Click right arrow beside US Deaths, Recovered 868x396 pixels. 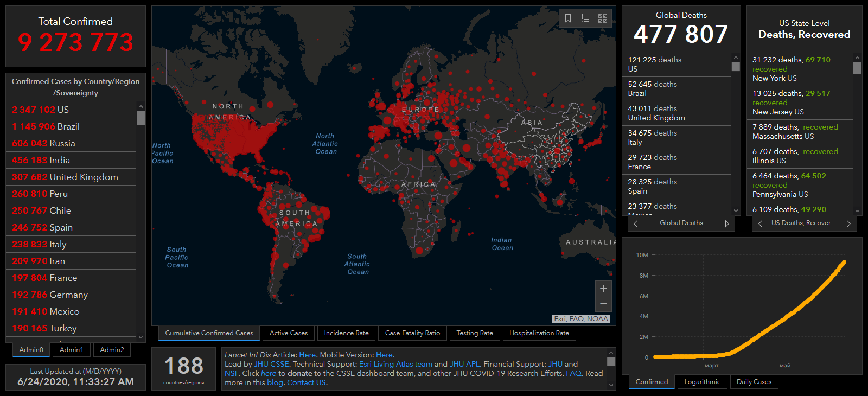click(848, 223)
